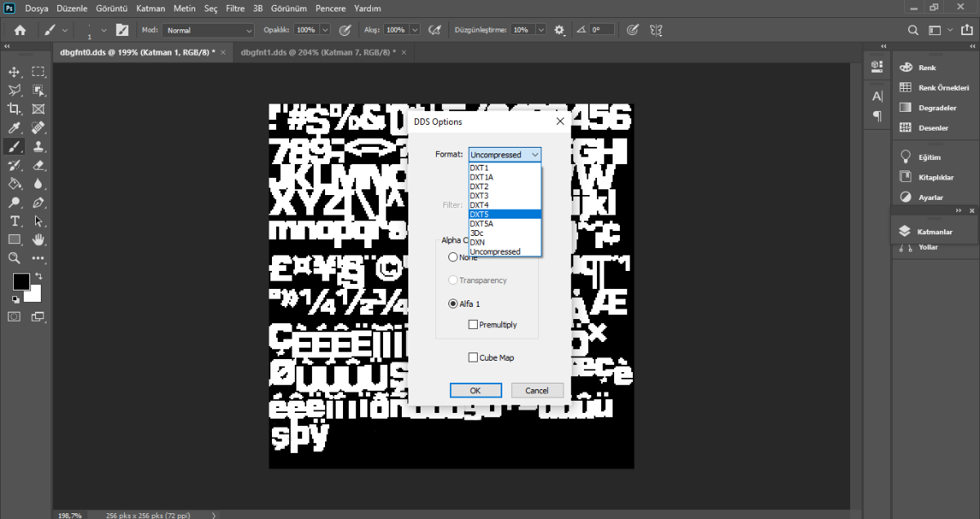Select the Move tool

[14, 73]
